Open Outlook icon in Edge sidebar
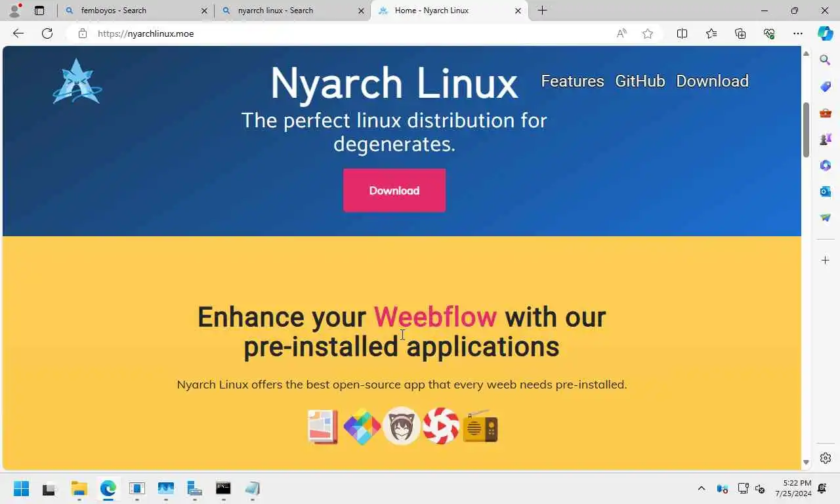840x504 pixels. pyautogui.click(x=826, y=192)
